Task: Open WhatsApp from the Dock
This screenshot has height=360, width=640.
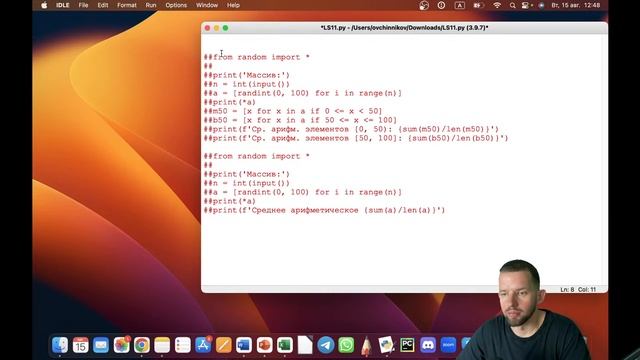Action: pyautogui.click(x=346, y=345)
